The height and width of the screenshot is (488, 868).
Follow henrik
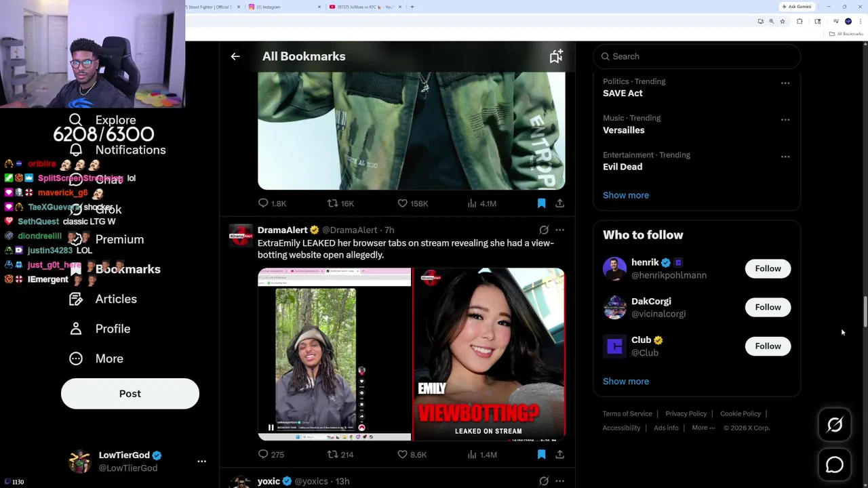pyautogui.click(x=768, y=268)
